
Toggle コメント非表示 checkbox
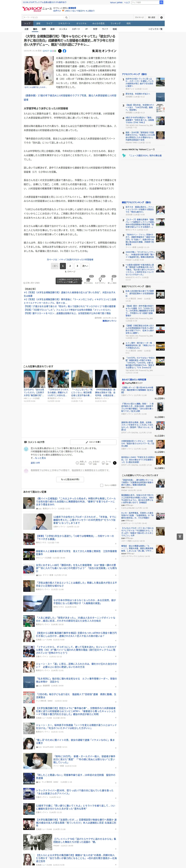102,485
